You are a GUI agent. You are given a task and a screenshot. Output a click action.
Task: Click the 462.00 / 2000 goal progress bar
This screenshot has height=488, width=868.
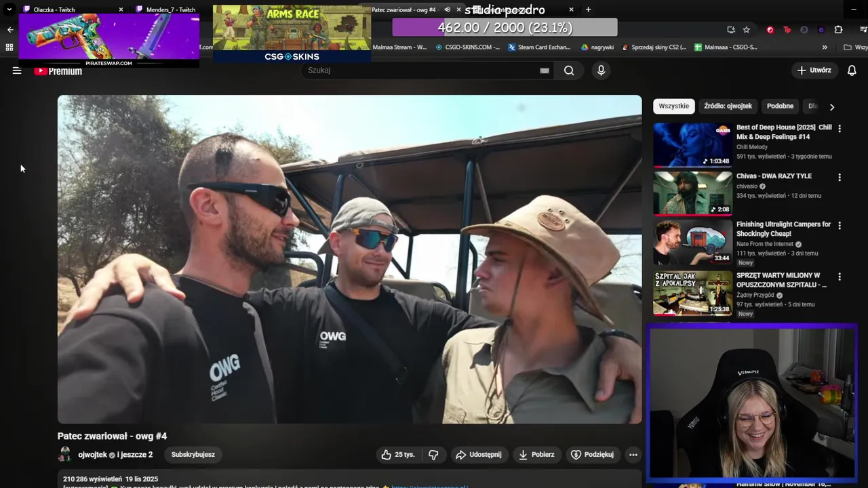pyautogui.click(x=505, y=28)
